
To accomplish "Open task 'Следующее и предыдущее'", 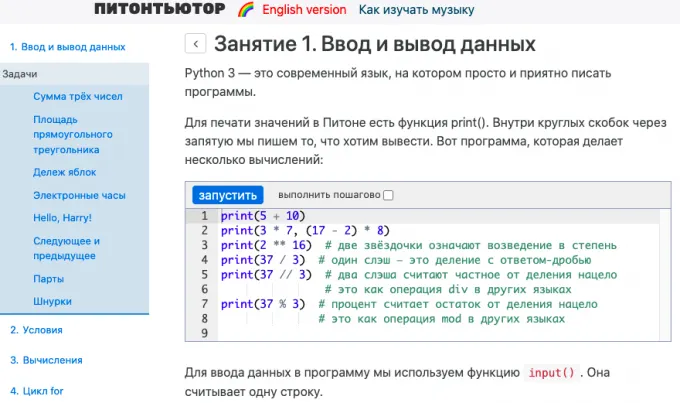I will pyautogui.click(x=66, y=248).
